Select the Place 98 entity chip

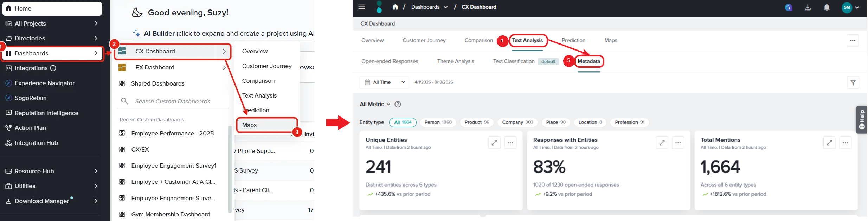coord(556,122)
